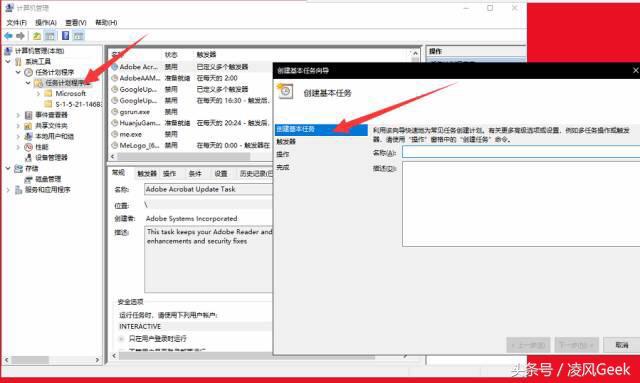Select the 存储 storage icon
The width and height of the screenshot is (640, 383).
[18, 168]
